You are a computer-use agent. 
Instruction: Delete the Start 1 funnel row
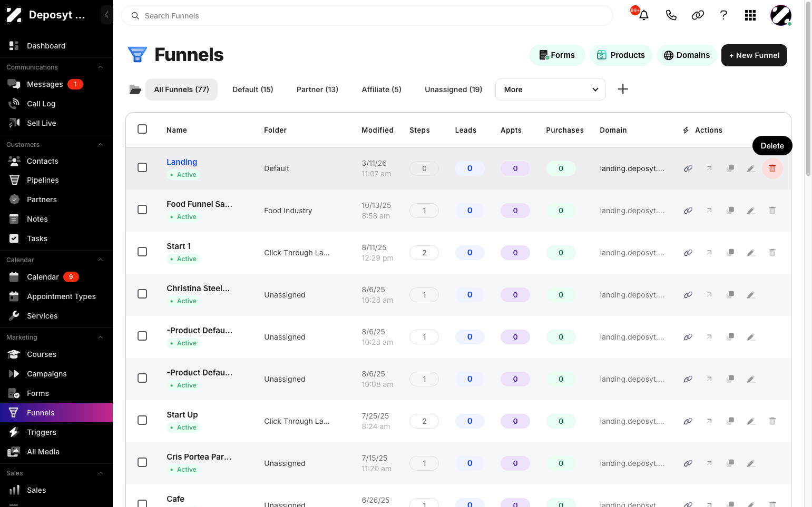[x=772, y=253]
